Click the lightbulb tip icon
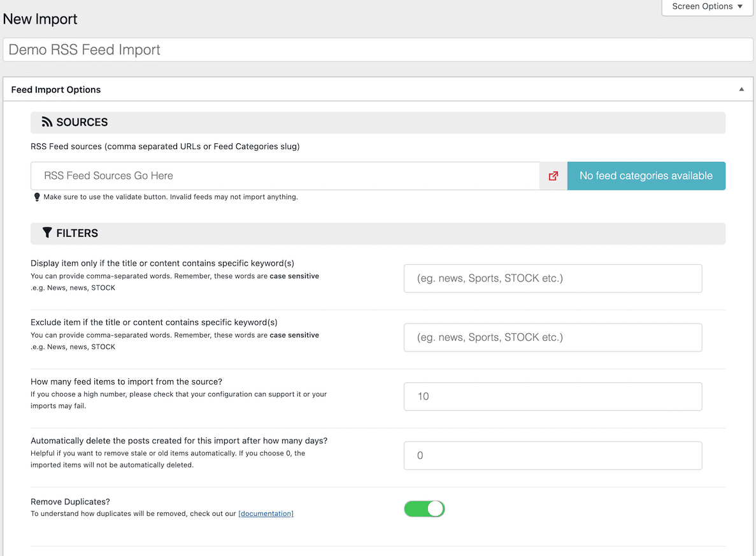756x556 pixels. [x=36, y=197]
